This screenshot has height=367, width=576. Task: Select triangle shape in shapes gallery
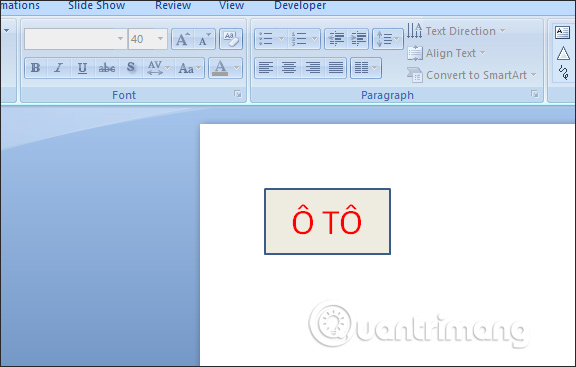point(563,54)
